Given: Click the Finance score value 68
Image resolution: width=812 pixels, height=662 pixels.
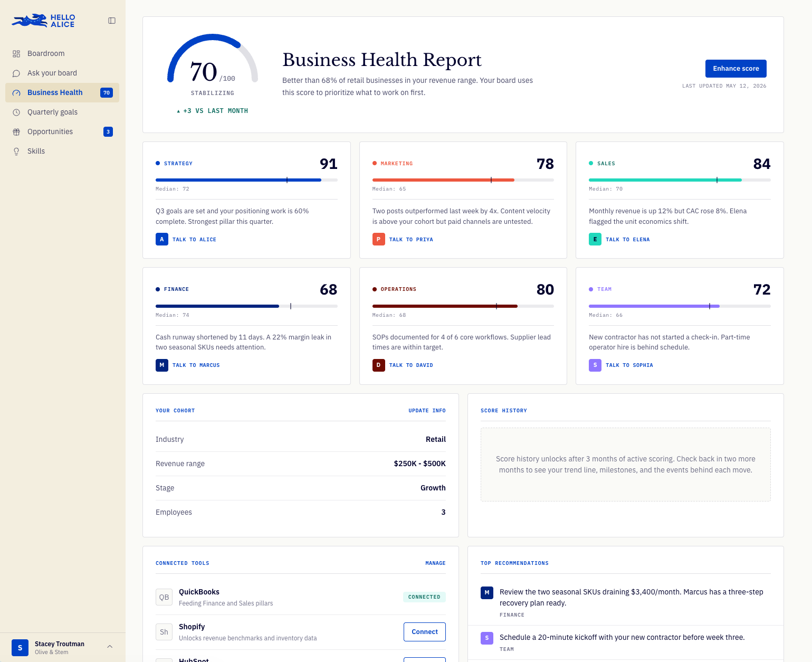Looking at the screenshot, I should coord(328,289).
